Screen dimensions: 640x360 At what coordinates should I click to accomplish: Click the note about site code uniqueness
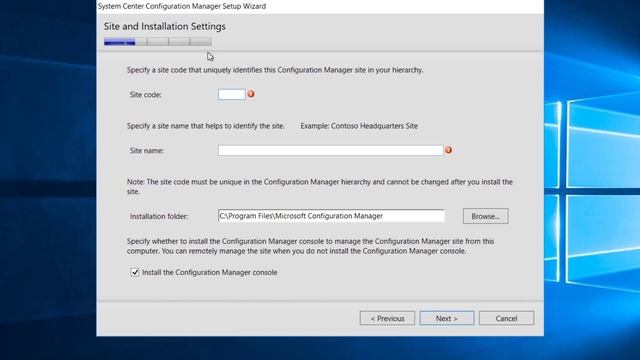click(x=320, y=187)
